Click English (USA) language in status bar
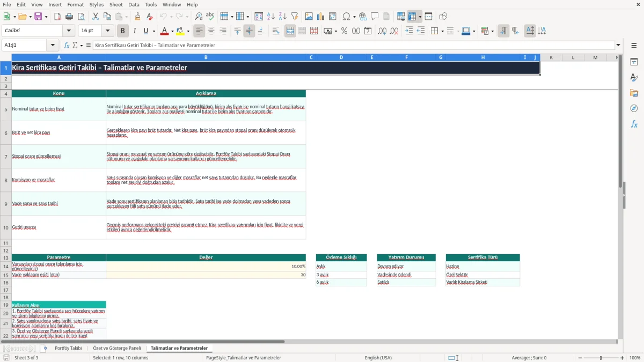The height and width of the screenshot is (362, 644). pos(378,358)
